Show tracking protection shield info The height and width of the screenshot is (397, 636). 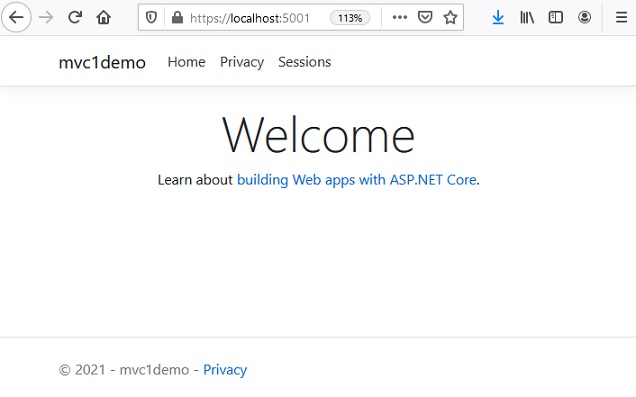point(151,17)
